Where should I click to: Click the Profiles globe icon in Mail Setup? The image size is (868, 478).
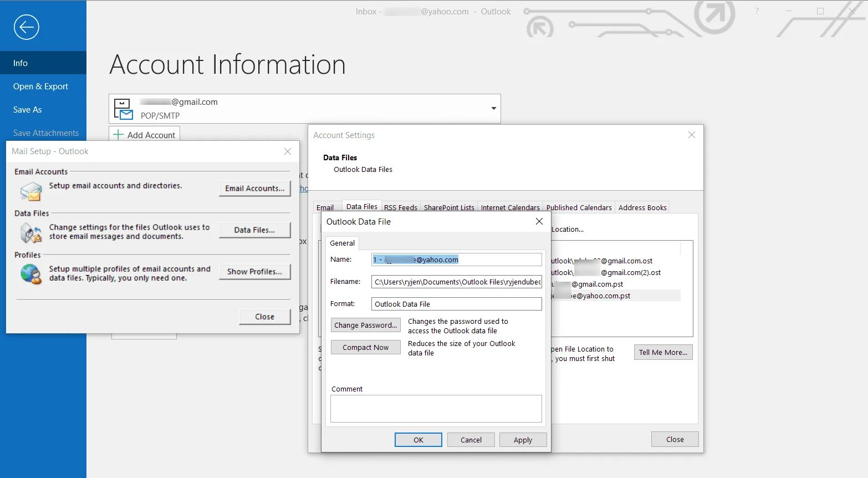(31, 274)
